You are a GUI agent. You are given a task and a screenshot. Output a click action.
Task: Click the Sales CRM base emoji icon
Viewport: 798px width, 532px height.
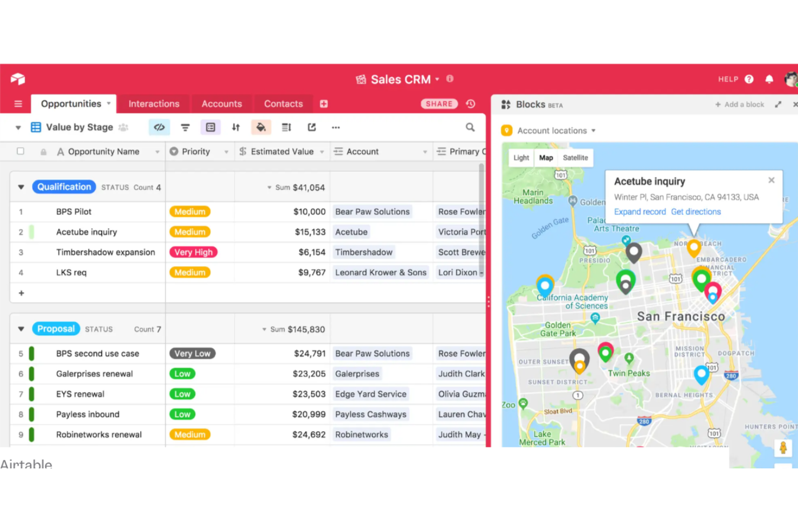(361, 80)
